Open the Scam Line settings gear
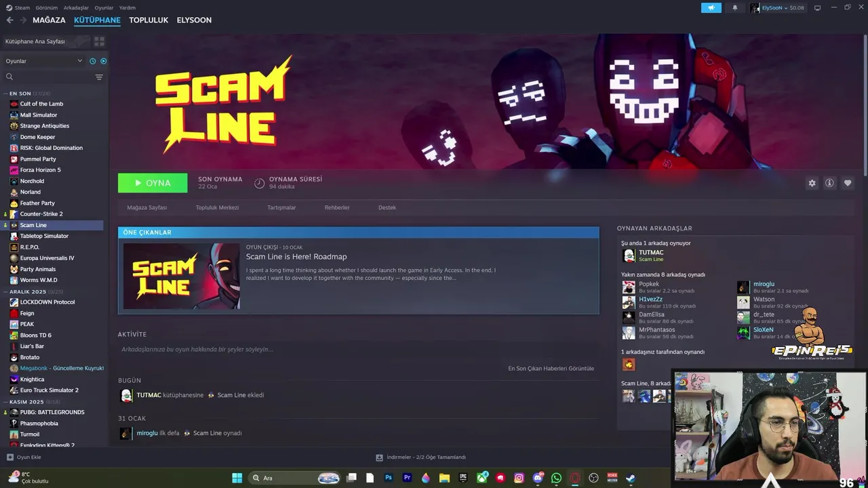This screenshot has width=868, height=488. pos(812,183)
